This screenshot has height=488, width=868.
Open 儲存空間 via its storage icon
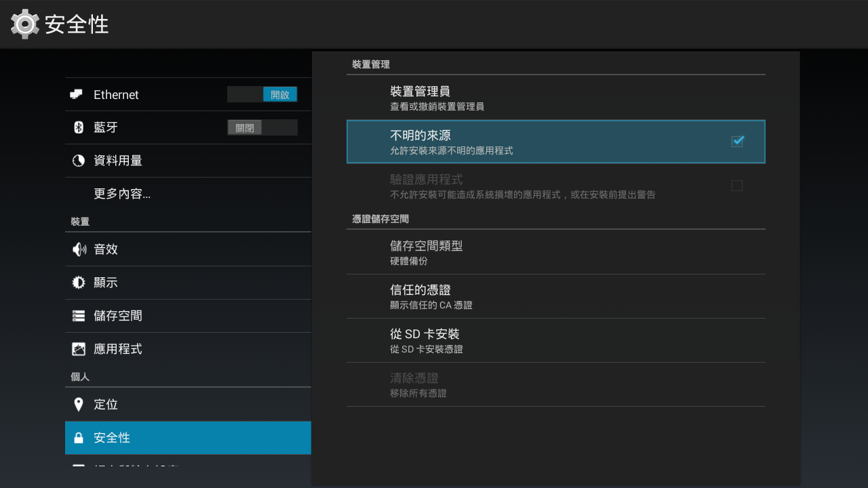77,315
